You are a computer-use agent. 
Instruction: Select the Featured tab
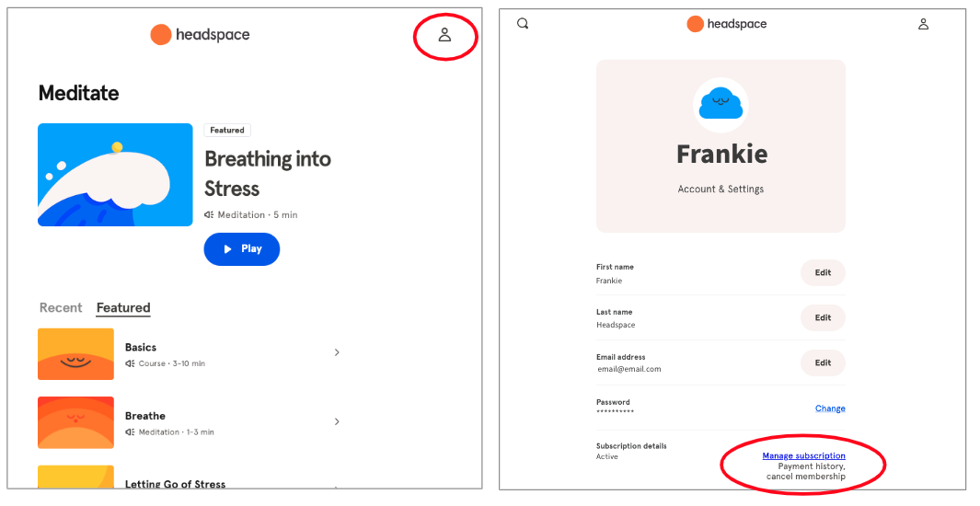[x=123, y=307]
